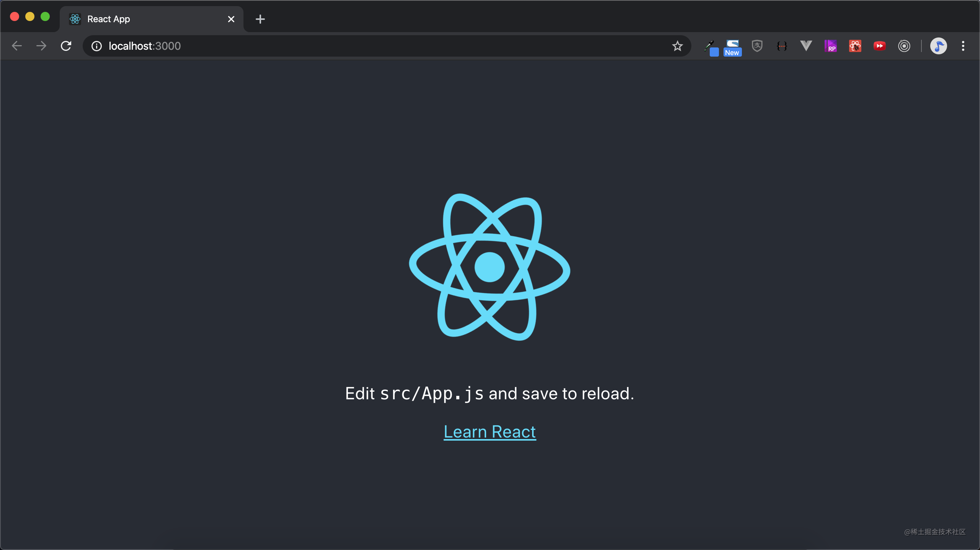Open the Axure RP extension
Image resolution: width=980 pixels, height=550 pixels.
pyautogui.click(x=831, y=46)
